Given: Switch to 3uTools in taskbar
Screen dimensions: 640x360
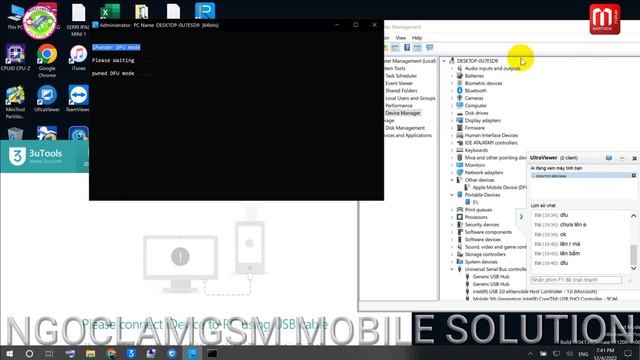Looking at the screenshot, I should [131, 353].
